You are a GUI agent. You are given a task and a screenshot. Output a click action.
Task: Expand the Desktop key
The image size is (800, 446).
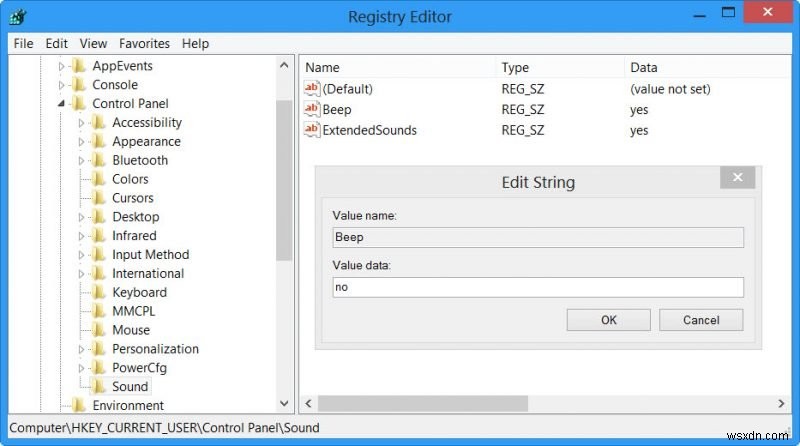click(81, 217)
